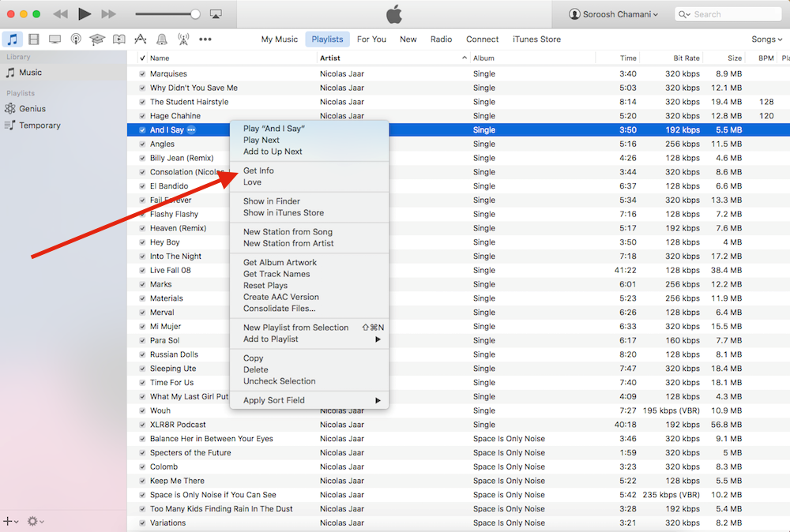Image resolution: width=790 pixels, height=532 pixels.
Task: Open the Songs view dropdown
Action: [x=766, y=39]
